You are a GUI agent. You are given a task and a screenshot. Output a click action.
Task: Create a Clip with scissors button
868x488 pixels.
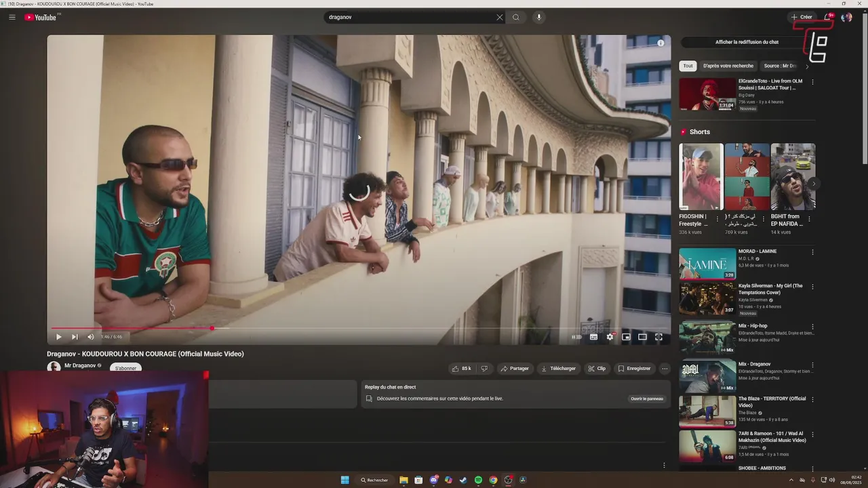(597, 369)
